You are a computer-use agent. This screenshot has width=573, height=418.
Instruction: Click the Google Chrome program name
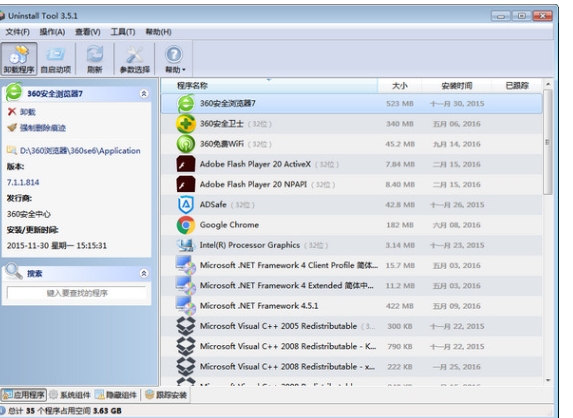point(229,225)
